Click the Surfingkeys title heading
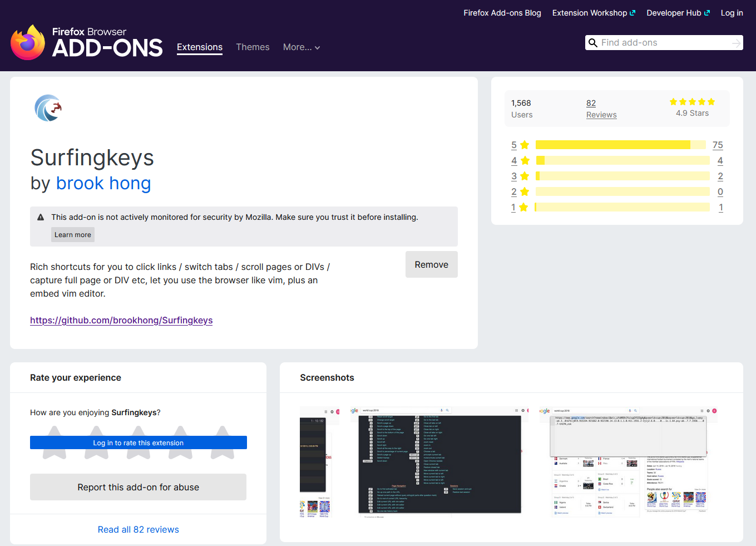The width and height of the screenshot is (756, 546). [x=92, y=158]
